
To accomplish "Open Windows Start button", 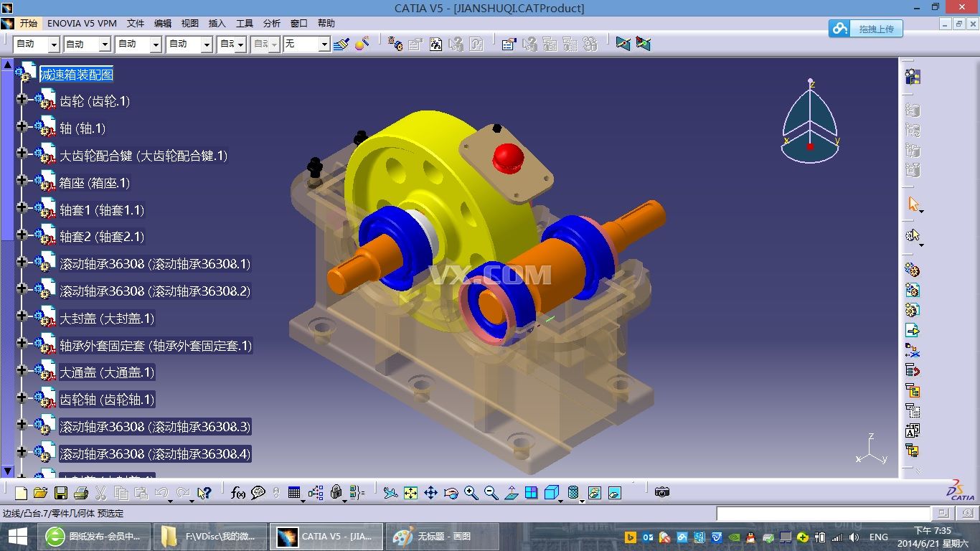I will coord(18,537).
